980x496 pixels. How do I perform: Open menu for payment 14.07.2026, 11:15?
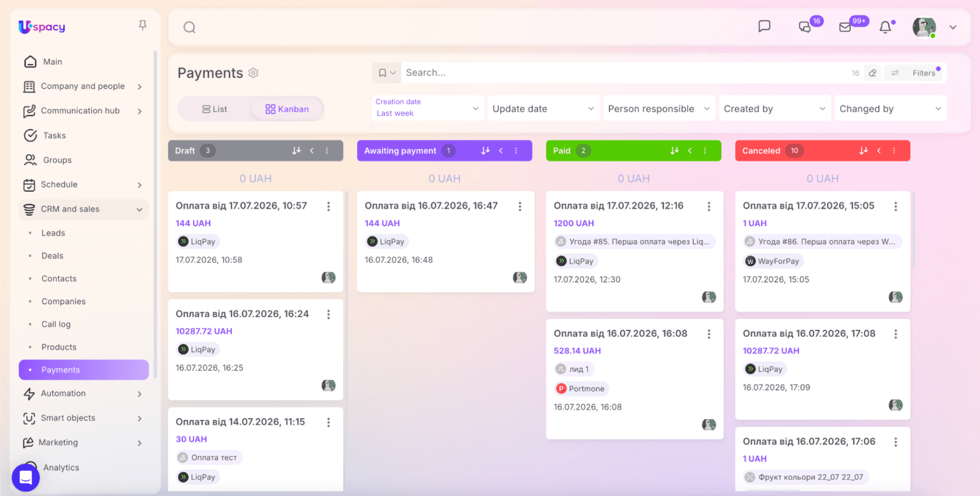329,422
